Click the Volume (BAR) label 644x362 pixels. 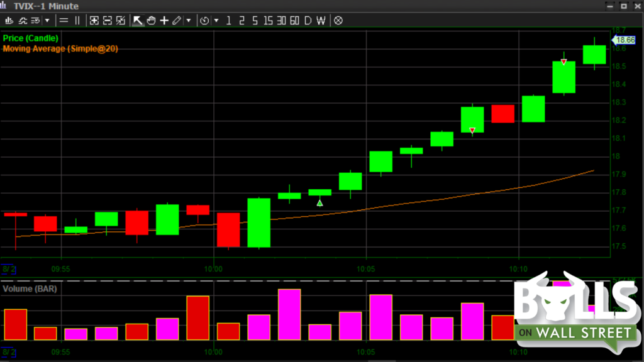coord(30,288)
